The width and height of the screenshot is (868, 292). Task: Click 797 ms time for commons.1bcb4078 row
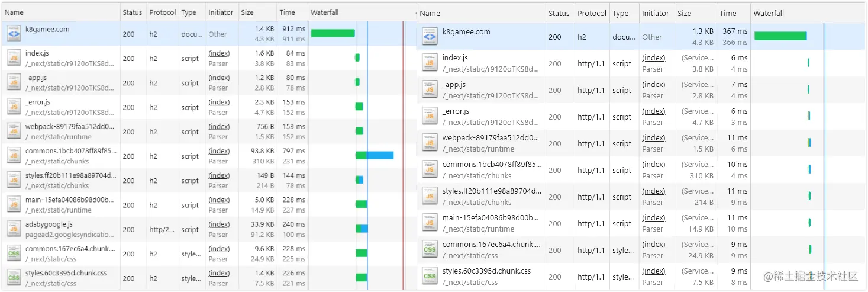293,151
